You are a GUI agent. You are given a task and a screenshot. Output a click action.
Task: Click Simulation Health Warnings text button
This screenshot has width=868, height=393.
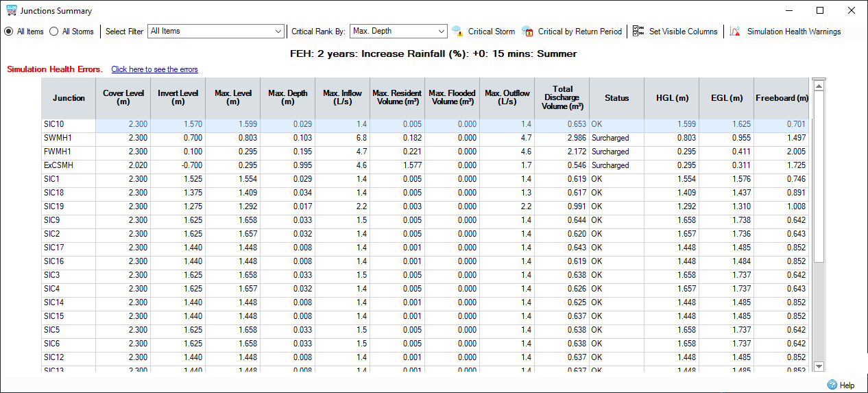point(794,32)
